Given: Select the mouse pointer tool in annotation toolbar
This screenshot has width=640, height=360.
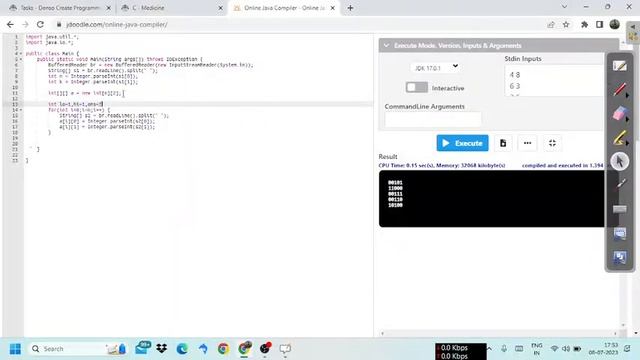Looking at the screenshot, I should click(x=620, y=161).
